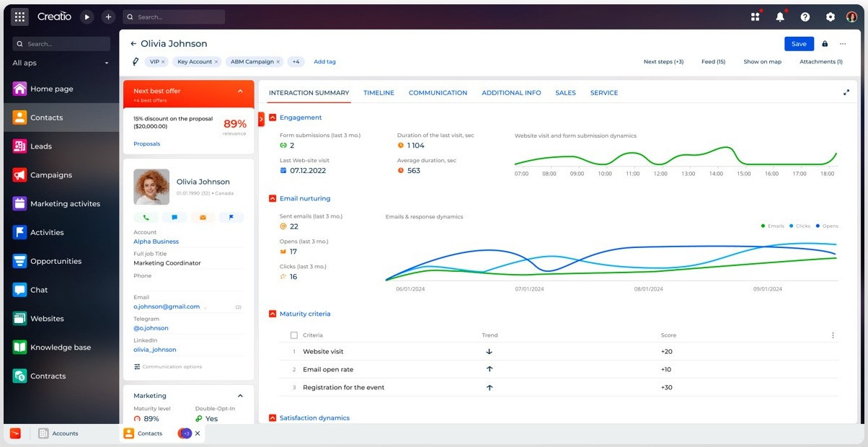Open the marketplace apps icon in top bar
868x447 pixels.
pyautogui.click(x=756, y=17)
